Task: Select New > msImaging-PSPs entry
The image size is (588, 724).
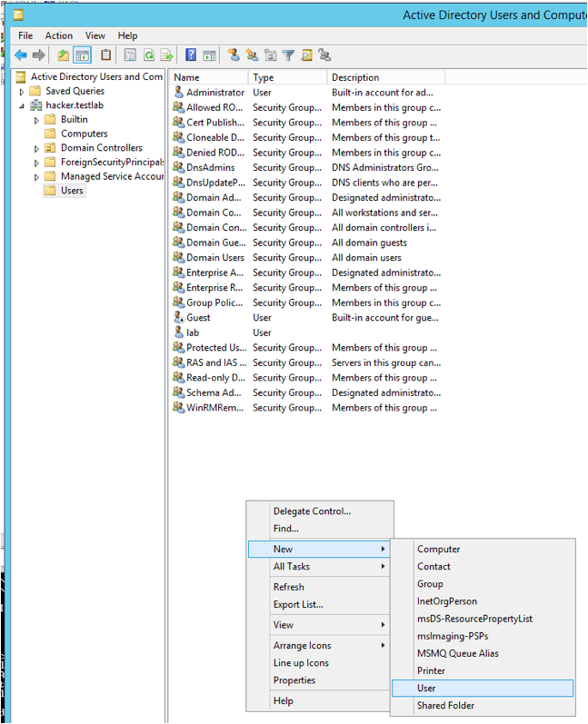Action: pos(483,636)
